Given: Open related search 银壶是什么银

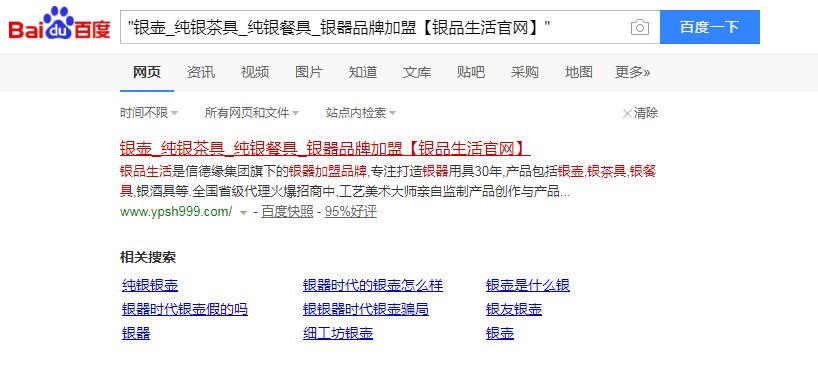Looking at the screenshot, I should click(527, 285).
